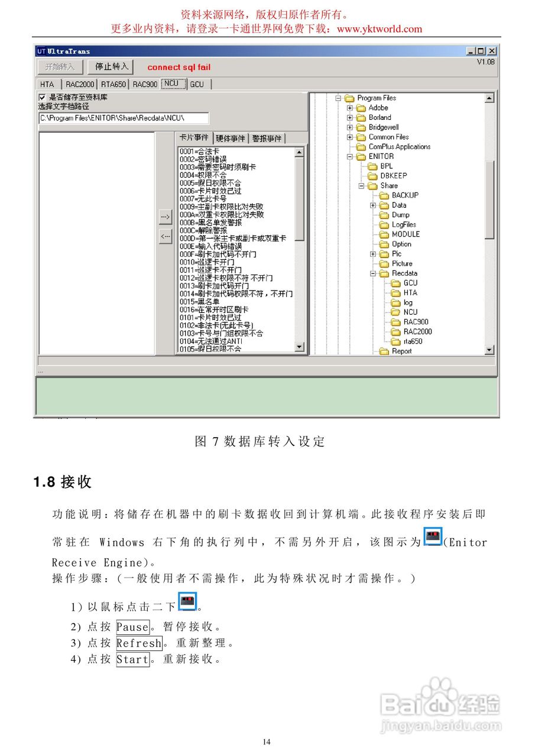Select the DBKEEP folder icon under ENITOR

click(x=373, y=175)
